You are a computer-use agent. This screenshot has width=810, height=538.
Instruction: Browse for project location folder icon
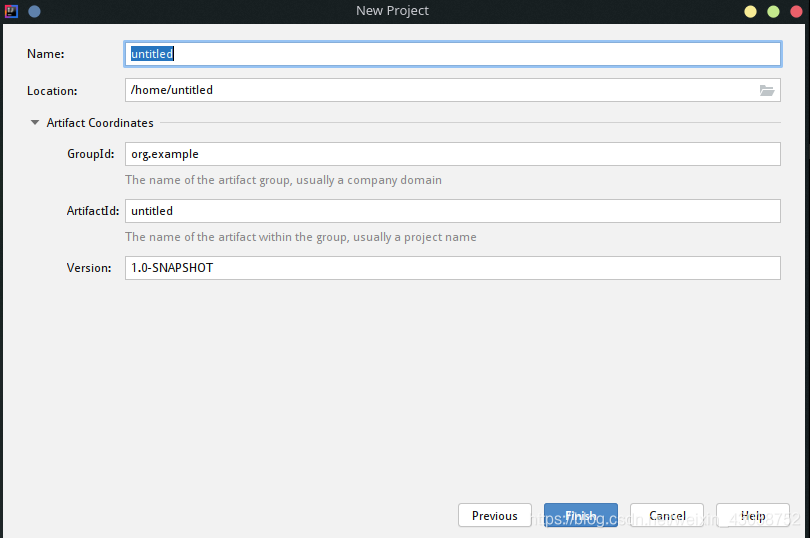click(x=767, y=90)
